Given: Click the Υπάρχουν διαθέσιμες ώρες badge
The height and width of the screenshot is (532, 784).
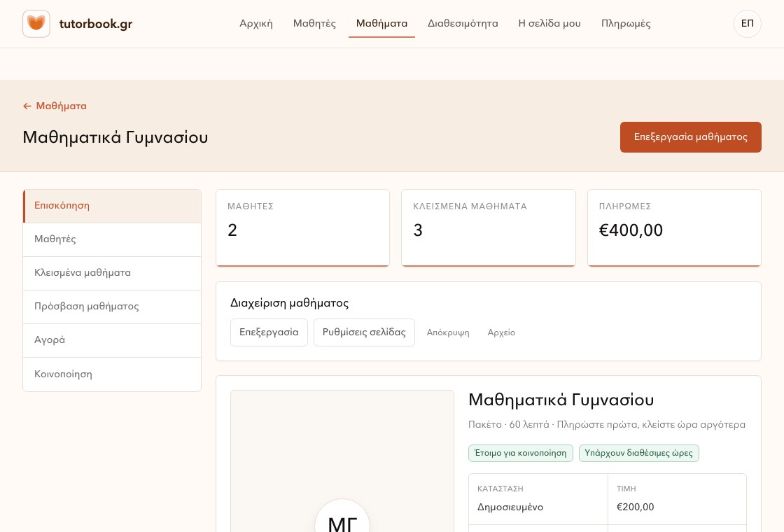Looking at the screenshot, I should pos(638,453).
